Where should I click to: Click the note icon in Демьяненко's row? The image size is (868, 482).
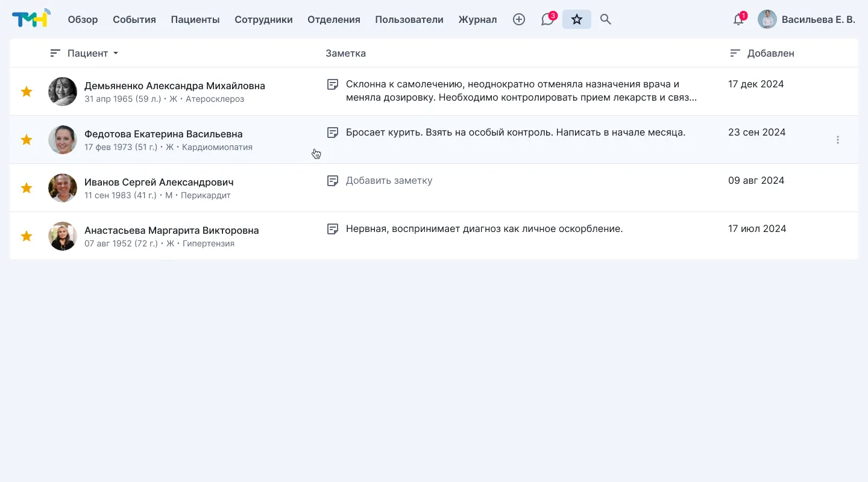point(332,84)
